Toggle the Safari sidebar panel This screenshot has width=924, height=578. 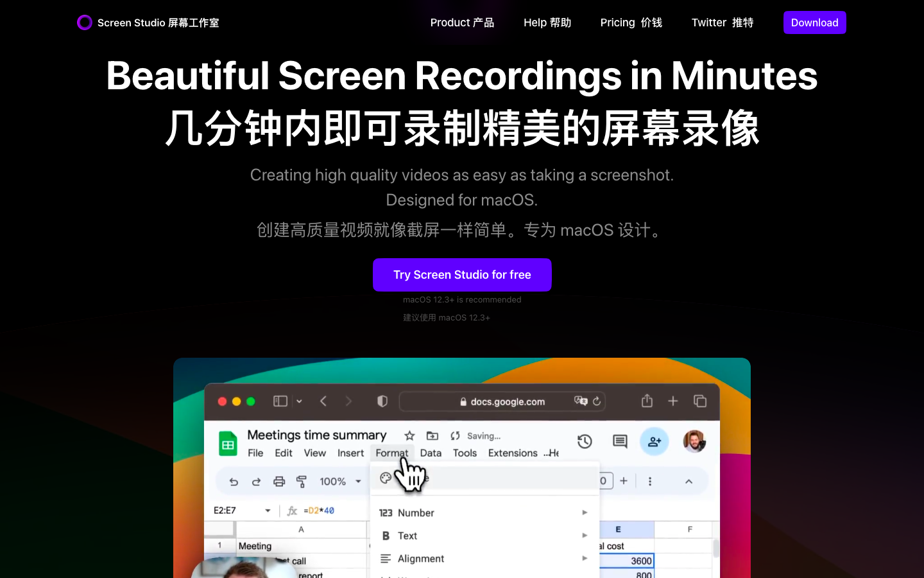pyautogui.click(x=280, y=401)
